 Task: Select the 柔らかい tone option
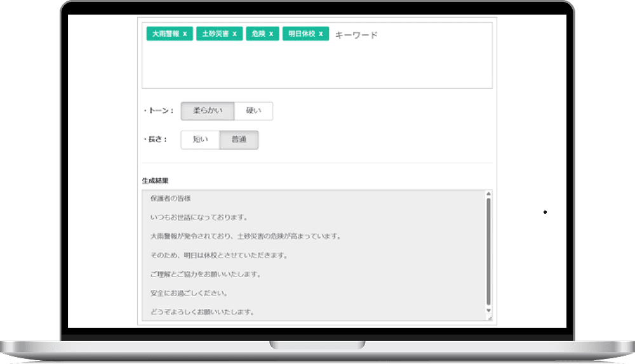208,111
